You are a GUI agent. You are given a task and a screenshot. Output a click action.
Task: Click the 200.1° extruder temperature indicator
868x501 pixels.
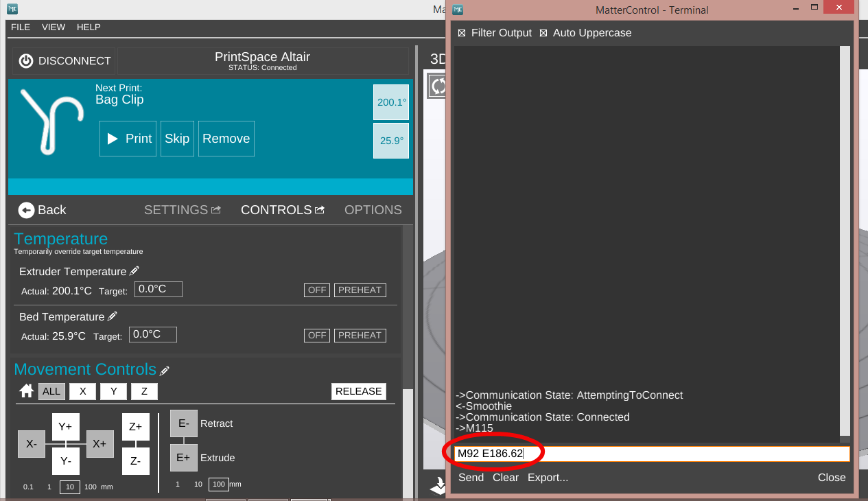click(x=391, y=102)
